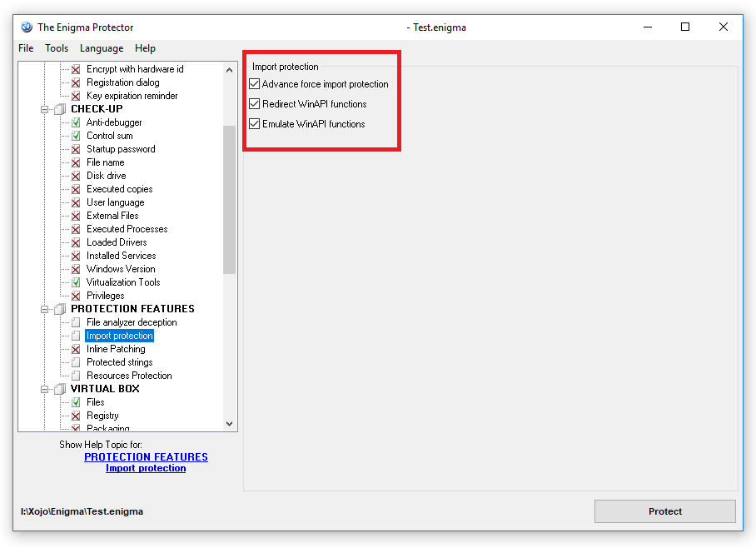Click the red X icon beside Startup password
Image resolution: width=756 pixels, height=548 pixels.
[76, 149]
